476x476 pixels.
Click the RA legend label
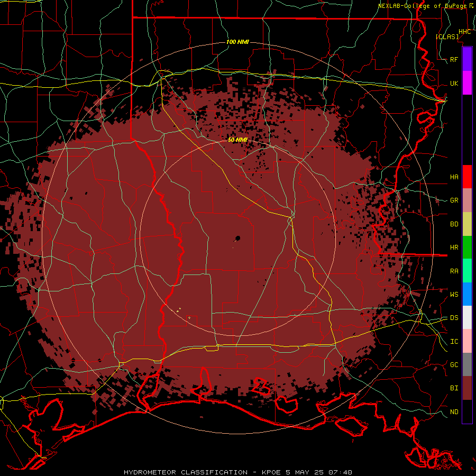point(454,271)
